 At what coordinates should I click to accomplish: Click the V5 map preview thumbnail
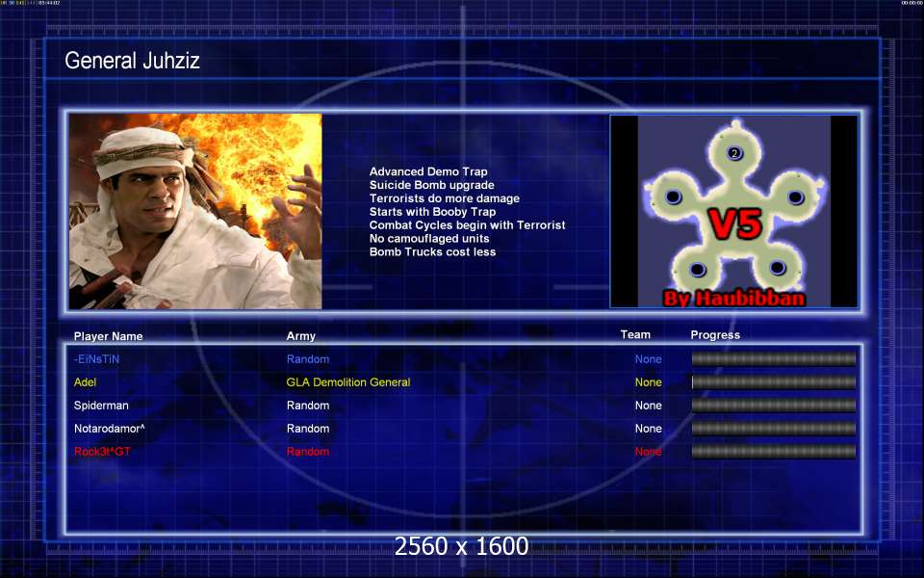point(733,211)
